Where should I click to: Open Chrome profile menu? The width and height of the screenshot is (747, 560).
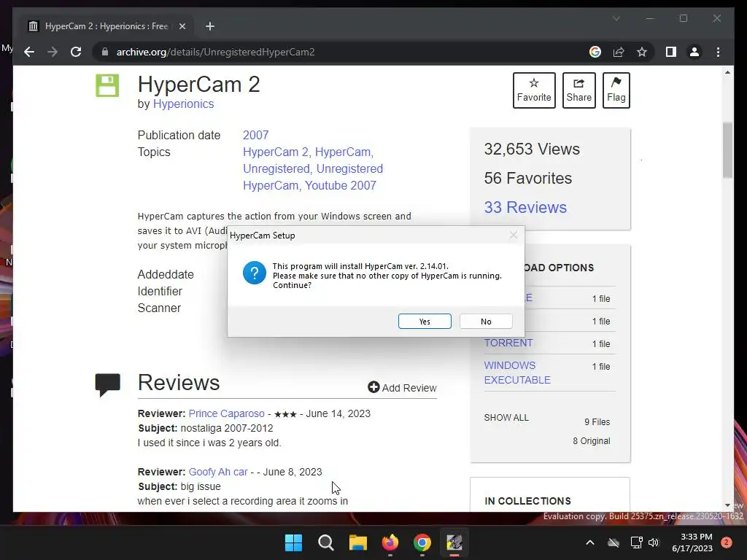[694, 52]
